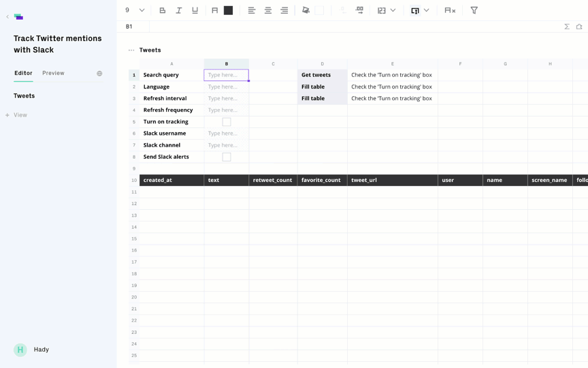This screenshot has width=588, height=368.
Task: Click the filter funnel icon
Action: click(x=474, y=10)
